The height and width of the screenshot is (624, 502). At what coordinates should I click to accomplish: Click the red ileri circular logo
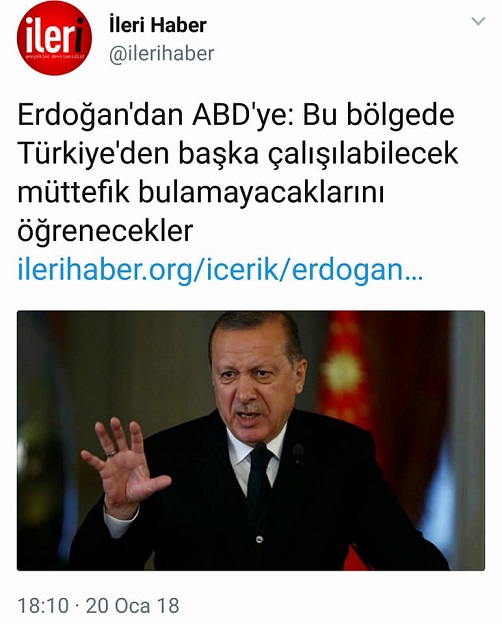click(x=55, y=38)
